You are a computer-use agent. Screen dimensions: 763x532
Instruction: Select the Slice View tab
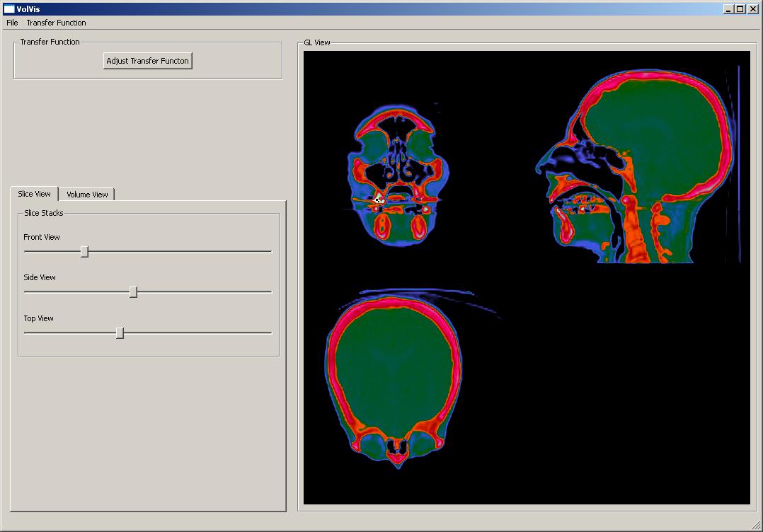[34, 194]
